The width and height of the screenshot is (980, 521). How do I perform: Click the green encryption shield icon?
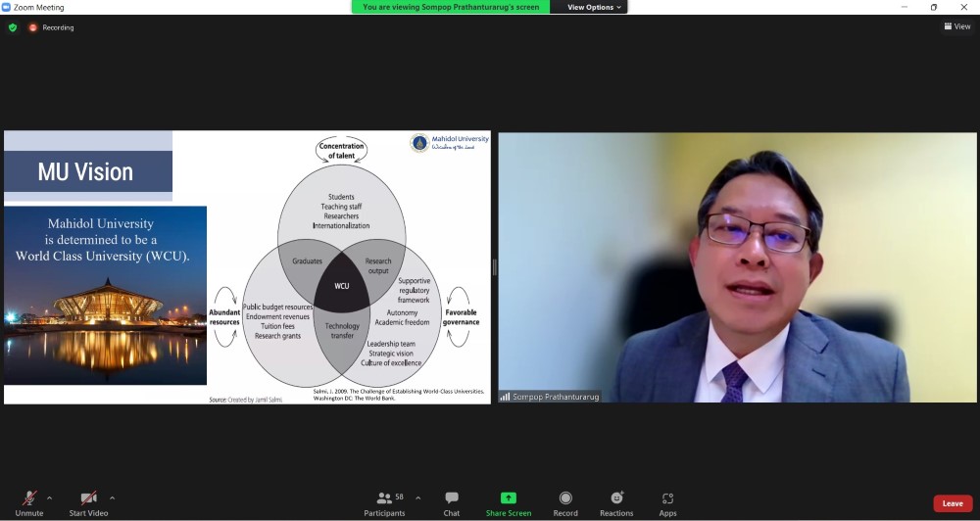[x=13, y=27]
